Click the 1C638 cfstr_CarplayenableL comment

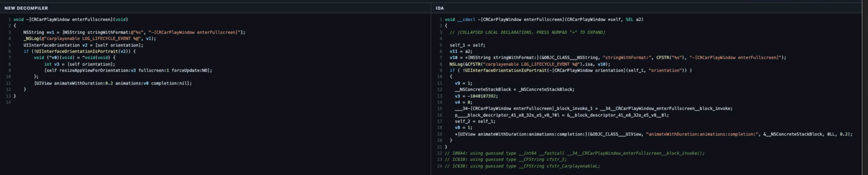[x=522, y=166]
